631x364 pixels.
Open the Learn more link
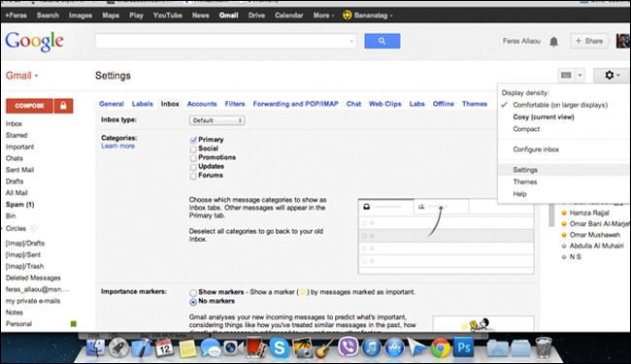point(117,146)
